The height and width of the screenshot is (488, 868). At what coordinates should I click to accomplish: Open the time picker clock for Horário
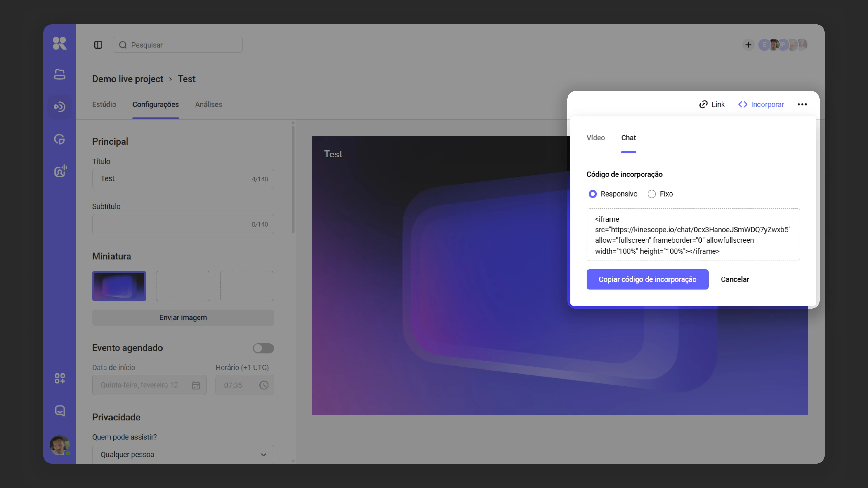pyautogui.click(x=264, y=385)
